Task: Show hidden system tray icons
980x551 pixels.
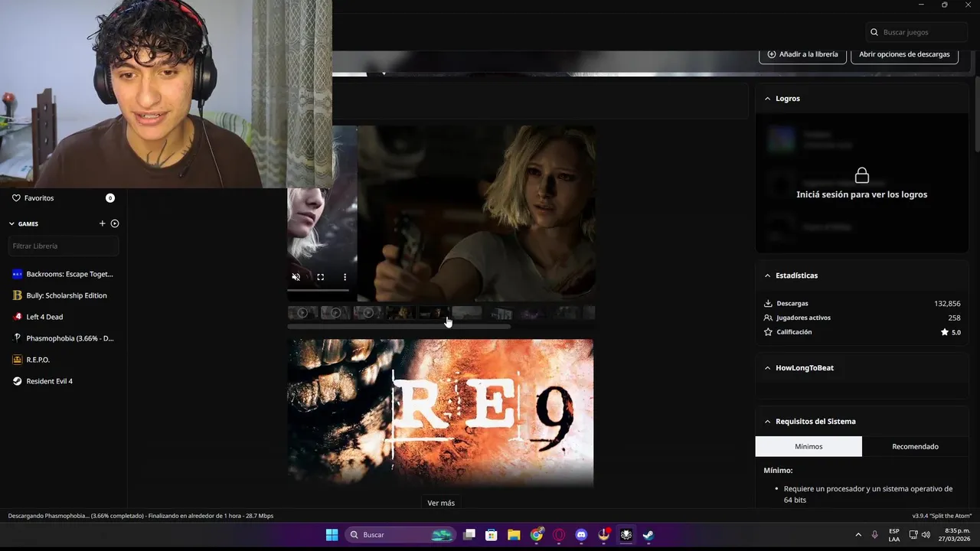Action: click(858, 535)
